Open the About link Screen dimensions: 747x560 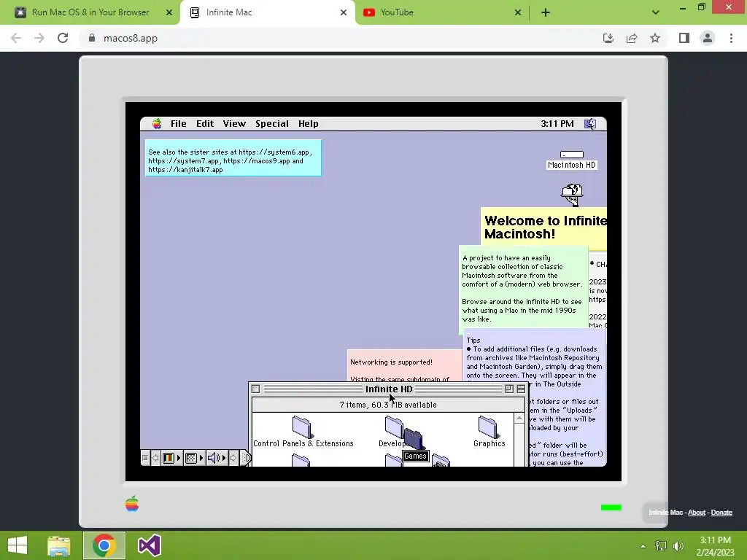[697, 513]
